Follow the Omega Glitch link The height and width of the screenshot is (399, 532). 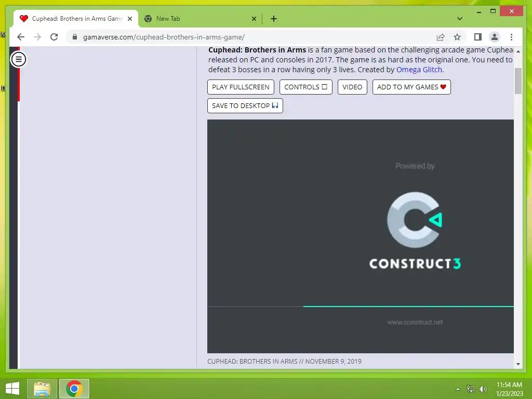point(419,70)
